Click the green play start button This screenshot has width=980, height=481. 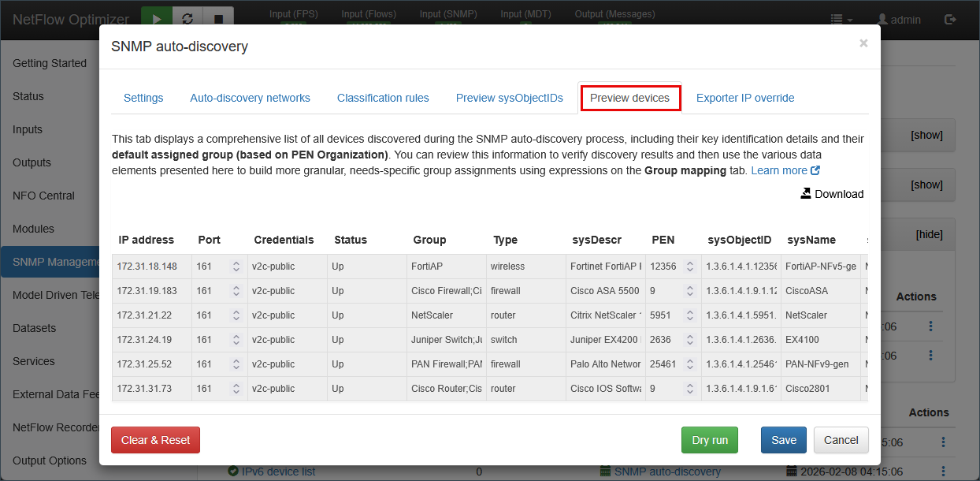[x=157, y=19]
